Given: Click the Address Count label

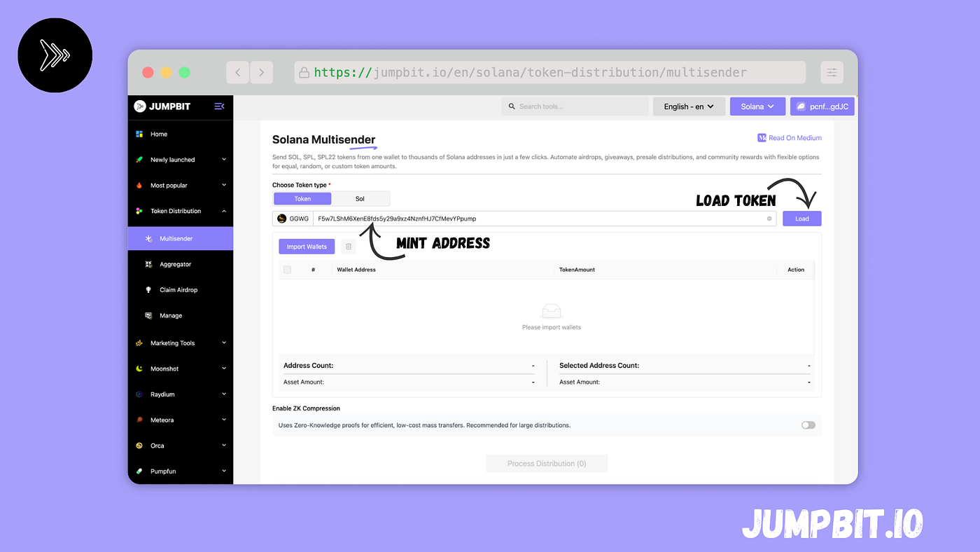Looking at the screenshot, I should 308,366.
